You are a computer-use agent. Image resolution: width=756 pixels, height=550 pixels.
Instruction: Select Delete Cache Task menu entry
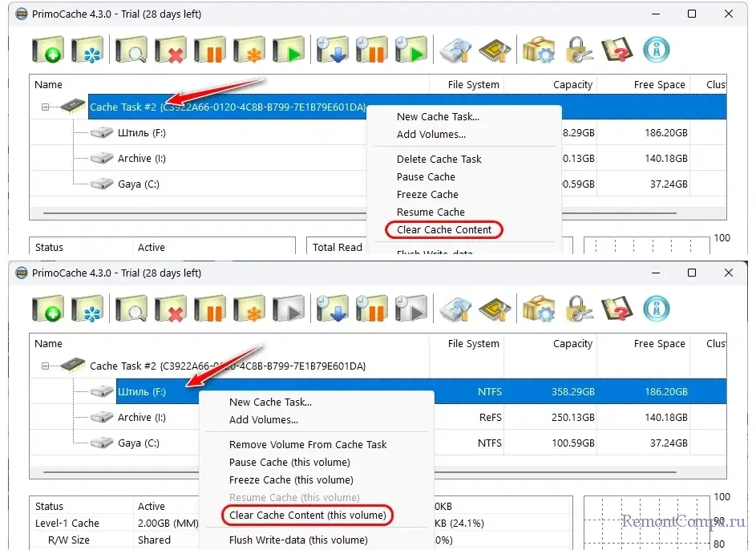point(439,159)
